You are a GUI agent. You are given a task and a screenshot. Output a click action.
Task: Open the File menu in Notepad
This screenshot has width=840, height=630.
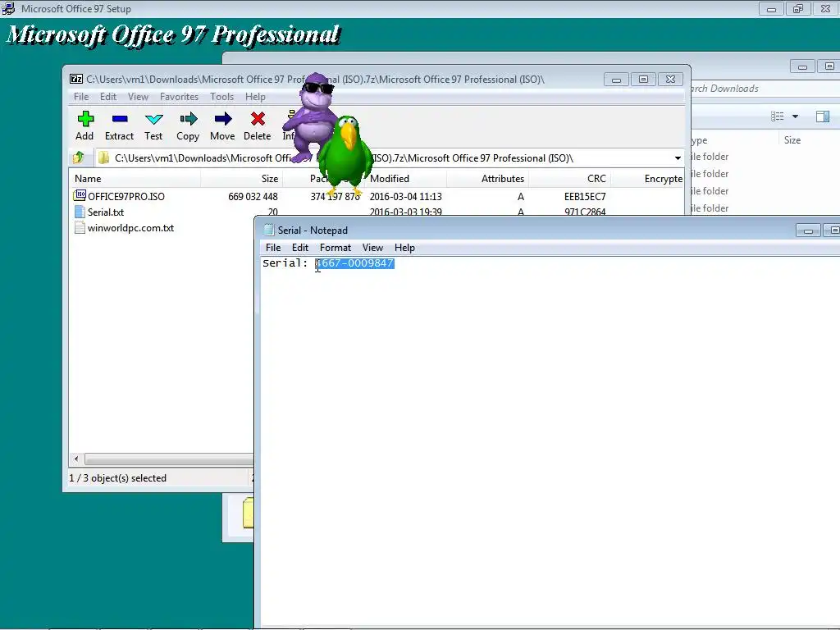[x=273, y=248]
